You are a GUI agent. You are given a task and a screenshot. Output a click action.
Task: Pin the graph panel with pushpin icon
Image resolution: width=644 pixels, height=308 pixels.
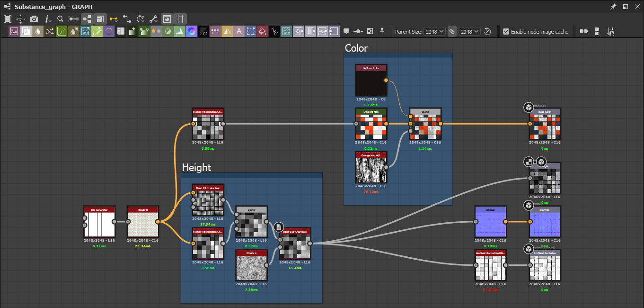click(613, 7)
